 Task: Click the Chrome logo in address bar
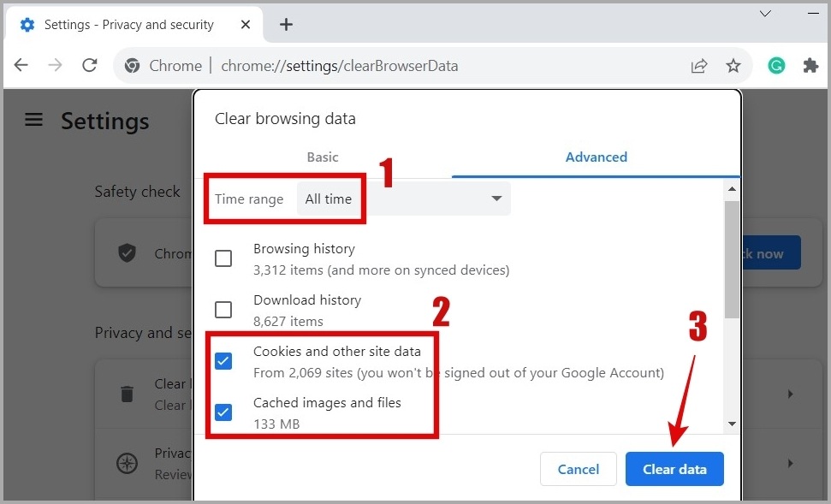[132, 66]
